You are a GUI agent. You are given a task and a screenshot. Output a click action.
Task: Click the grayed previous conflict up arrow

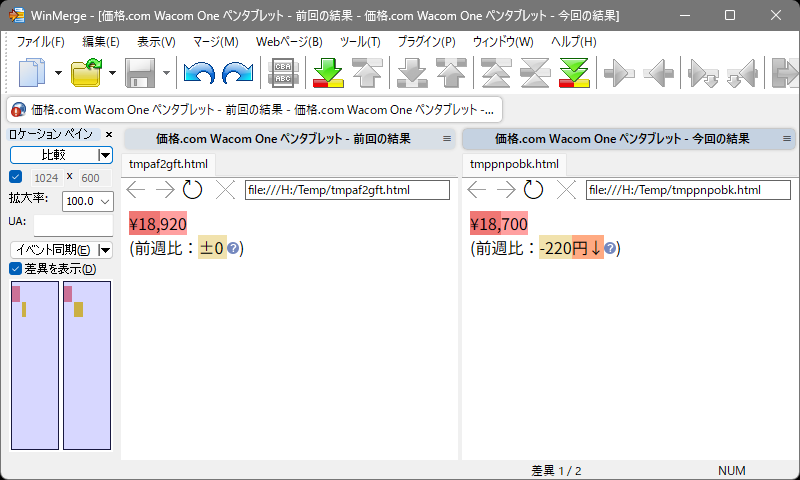point(451,72)
